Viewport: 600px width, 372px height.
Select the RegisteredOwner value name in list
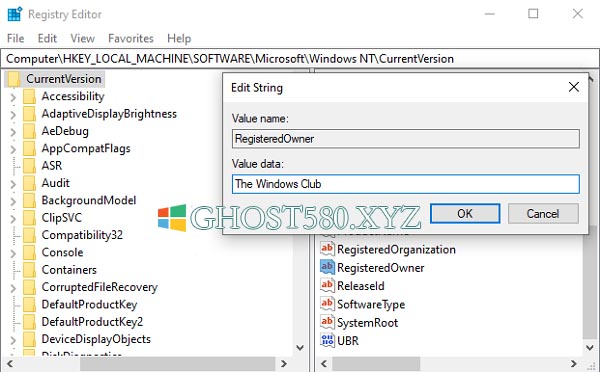pos(381,268)
